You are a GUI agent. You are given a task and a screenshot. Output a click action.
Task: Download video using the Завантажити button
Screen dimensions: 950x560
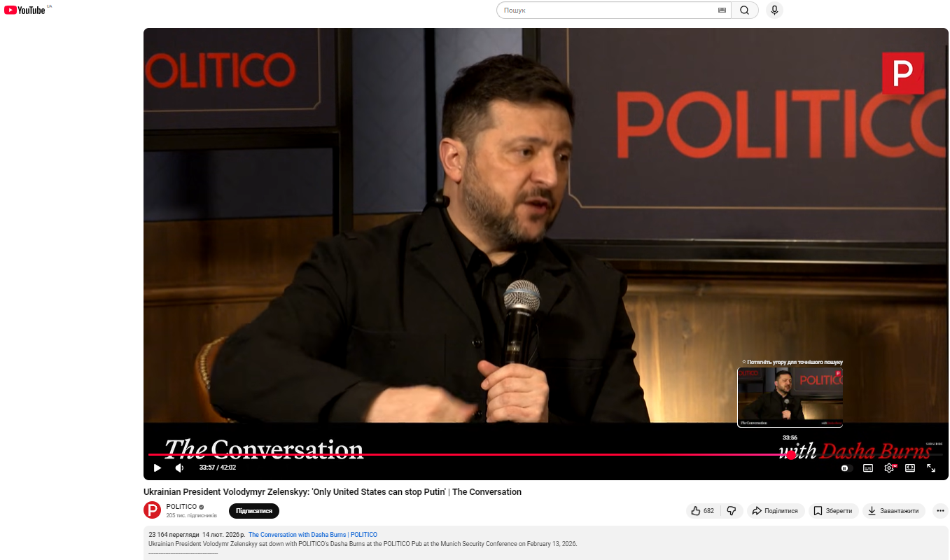893,511
